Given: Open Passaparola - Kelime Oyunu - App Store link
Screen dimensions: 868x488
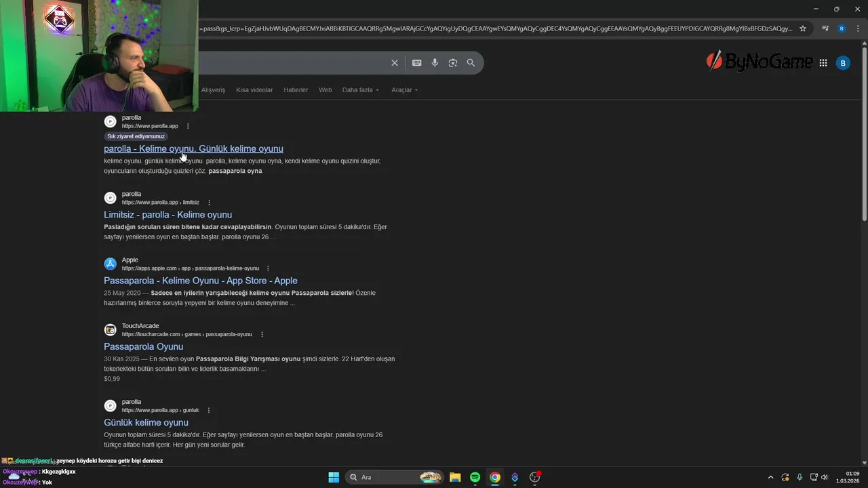Looking at the screenshot, I should pyautogui.click(x=201, y=281).
